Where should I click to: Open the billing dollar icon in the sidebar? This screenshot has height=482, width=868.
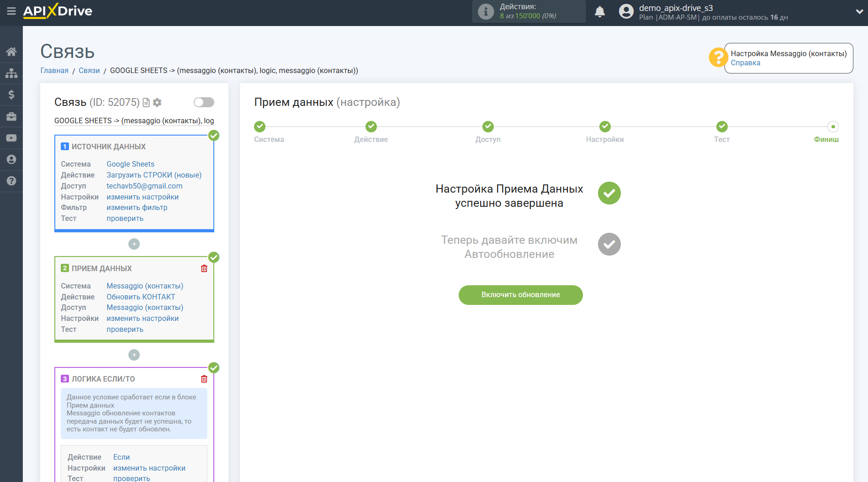click(11, 94)
